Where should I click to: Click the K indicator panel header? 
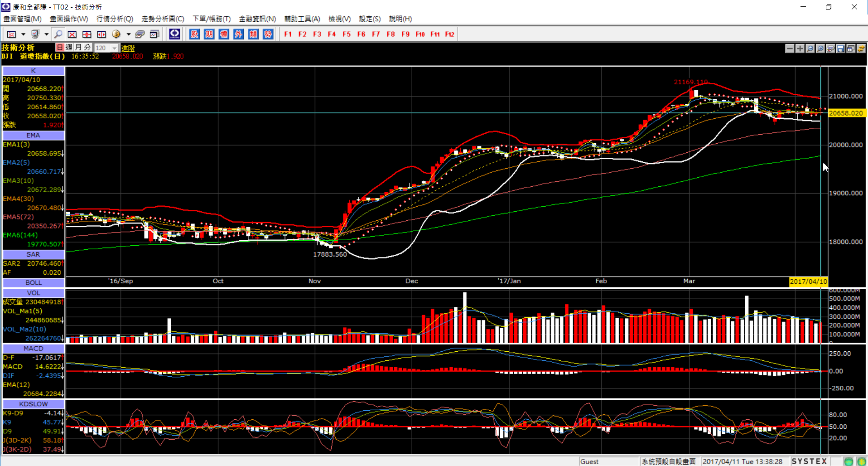pyautogui.click(x=34, y=71)
